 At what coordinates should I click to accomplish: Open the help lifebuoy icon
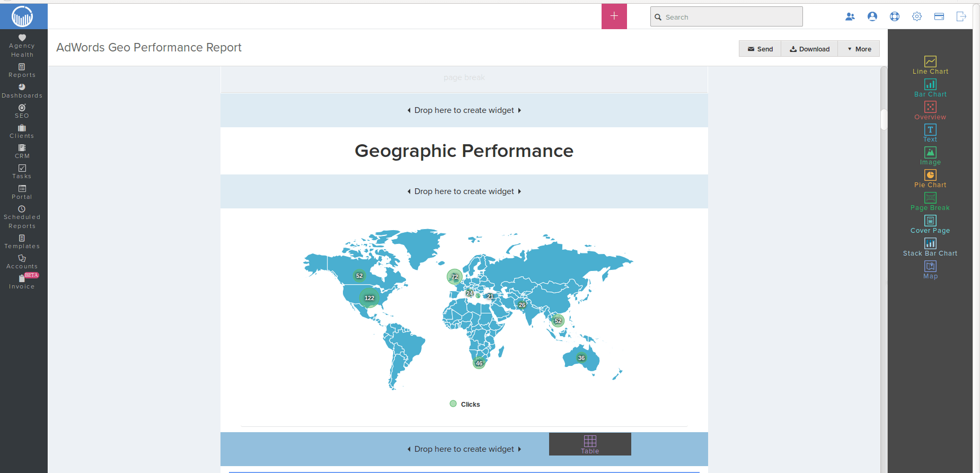pos(895,16)
